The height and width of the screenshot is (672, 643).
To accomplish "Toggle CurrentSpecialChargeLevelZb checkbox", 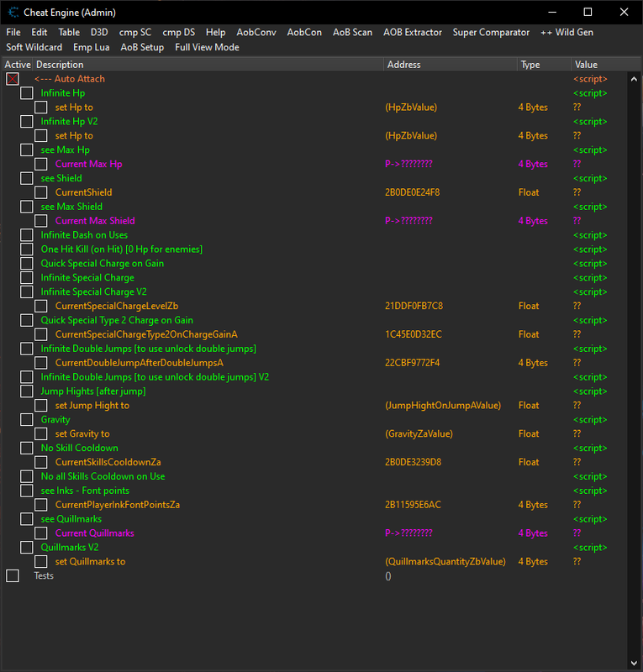I will [x=40, y=306].
